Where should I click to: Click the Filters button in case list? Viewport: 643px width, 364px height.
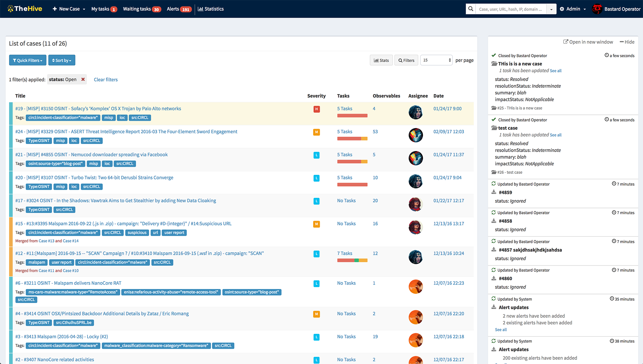[x=405, y=60]
